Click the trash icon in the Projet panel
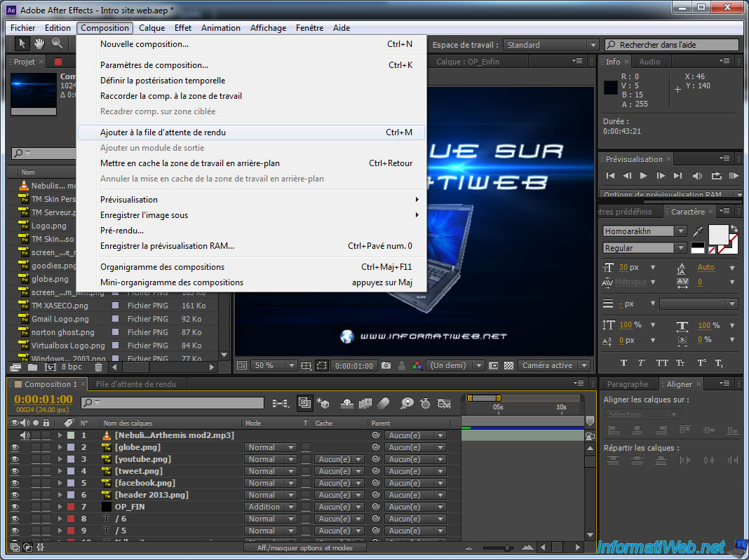The height and width of the screenshot is (560, 749). tap(98, 367)
